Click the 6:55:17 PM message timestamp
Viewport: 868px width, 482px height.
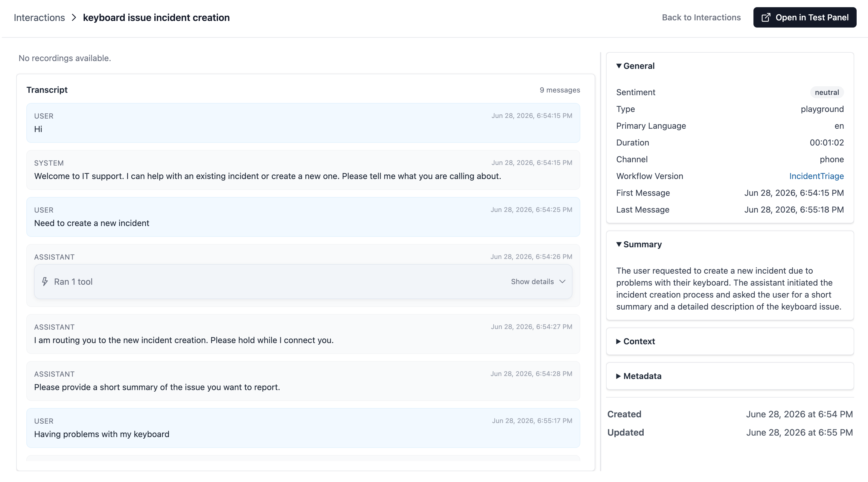pos(532,421)
